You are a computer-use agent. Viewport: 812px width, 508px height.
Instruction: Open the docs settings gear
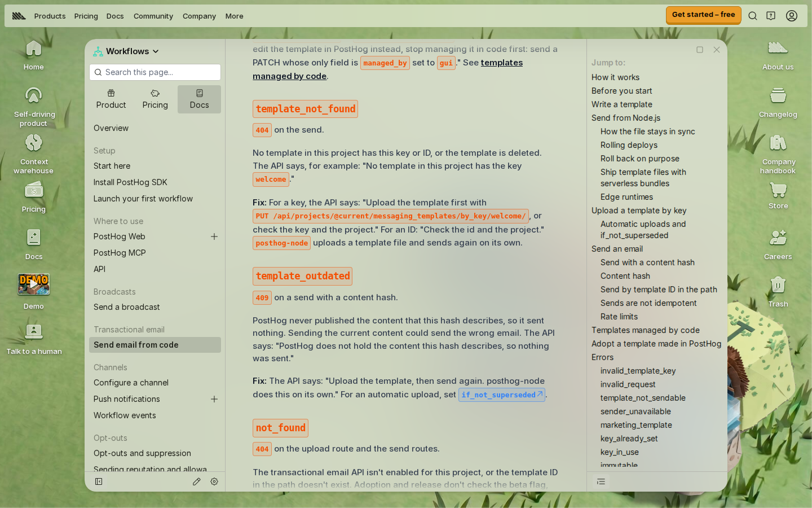(x=214, y=481)
